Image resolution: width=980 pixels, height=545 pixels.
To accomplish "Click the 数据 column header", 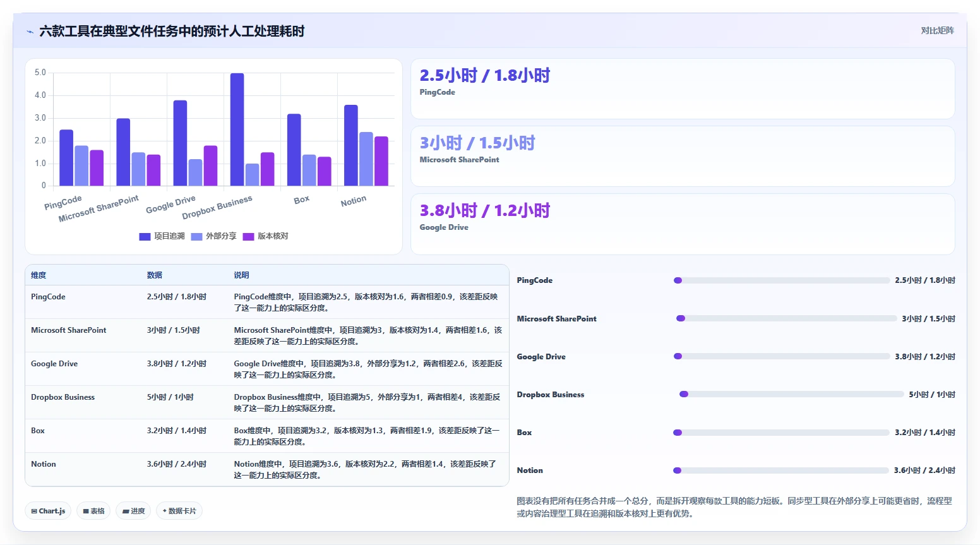I will tap(155, 275).
